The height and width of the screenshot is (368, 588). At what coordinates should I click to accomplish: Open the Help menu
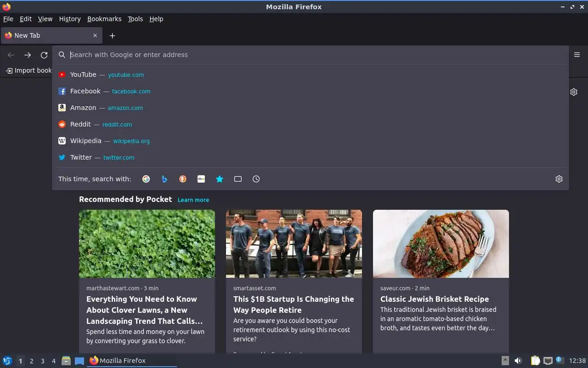point(156,19)
